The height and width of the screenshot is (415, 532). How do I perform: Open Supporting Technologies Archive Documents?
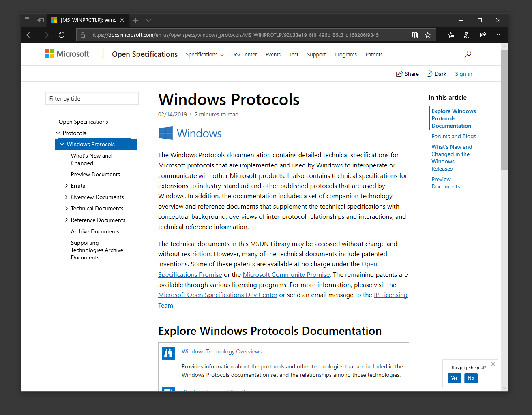97,250
